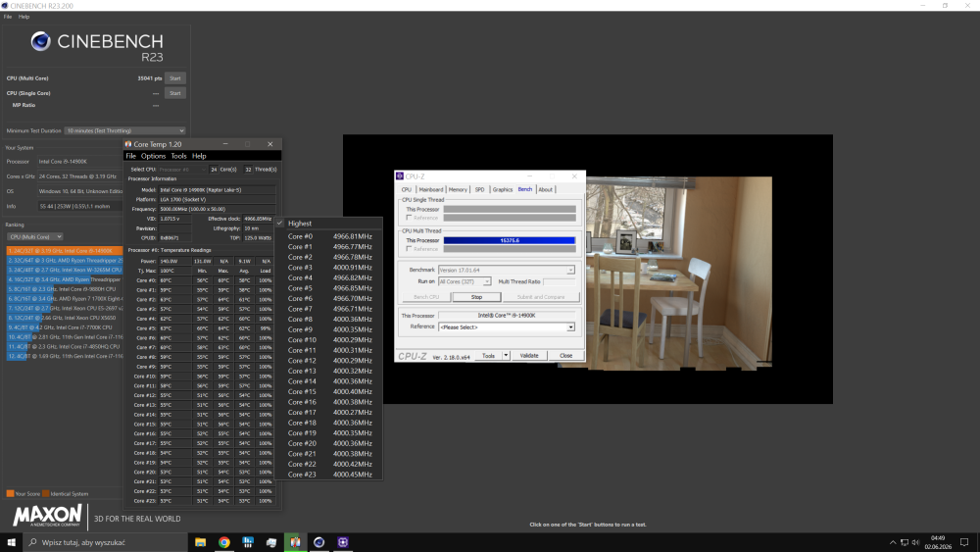Screen dimensions: 980x552
Task: Switch to Cinebench taskbar icon
Action: click(x=318, y=542)
